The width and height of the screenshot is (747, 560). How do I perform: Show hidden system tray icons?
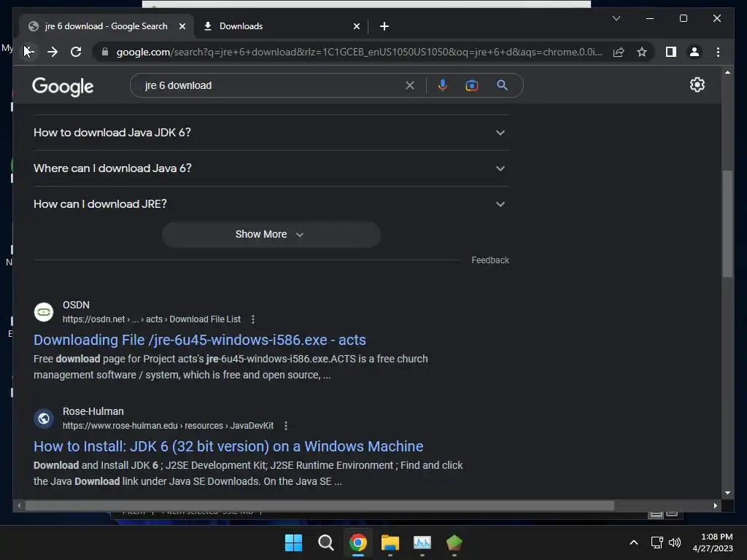tap(634, 542)
